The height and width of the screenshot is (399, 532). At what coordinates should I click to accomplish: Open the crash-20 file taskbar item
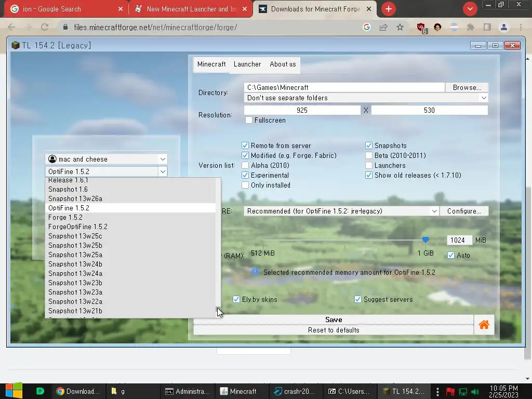[x=295, y=391]
